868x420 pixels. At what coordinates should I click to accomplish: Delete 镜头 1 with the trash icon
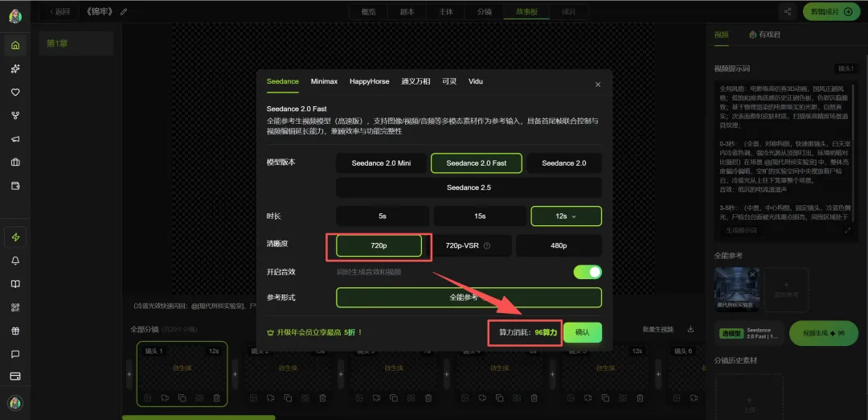coord(216,397)
